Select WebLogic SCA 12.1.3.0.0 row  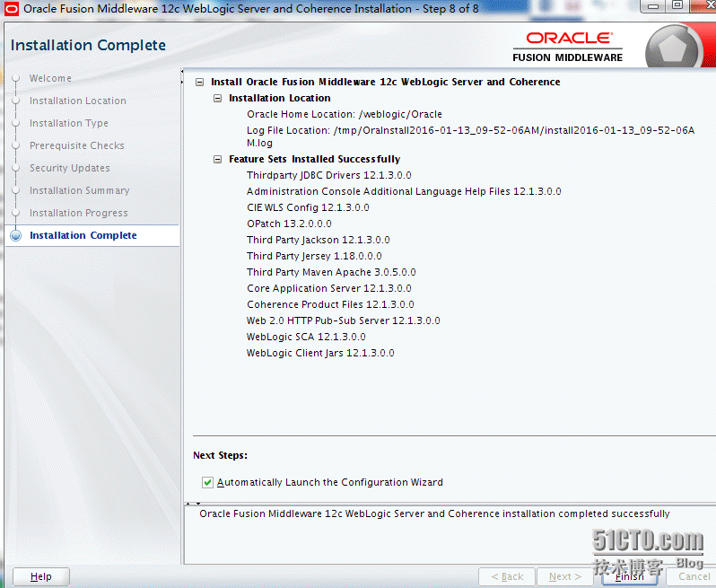(306, 337)
